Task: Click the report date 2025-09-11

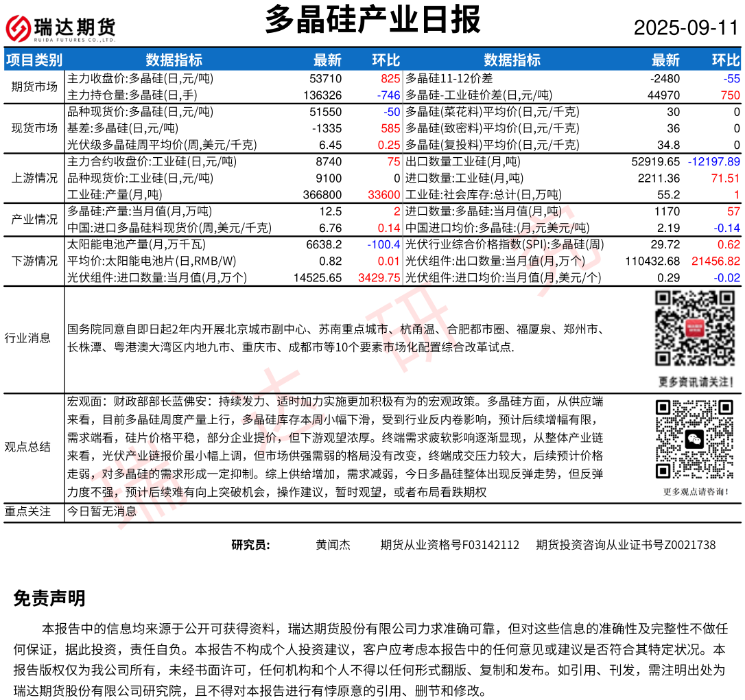Action: pyautogui.click(x=685, y=28)
